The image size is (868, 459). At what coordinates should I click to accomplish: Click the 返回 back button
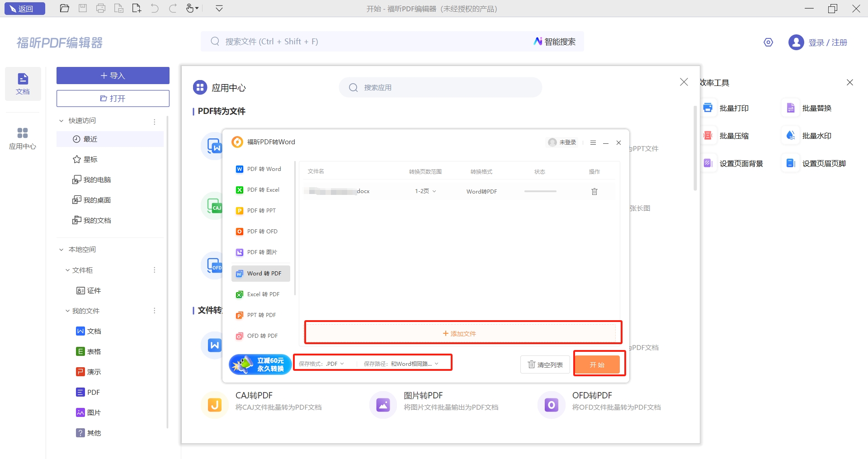coord(25,9)
